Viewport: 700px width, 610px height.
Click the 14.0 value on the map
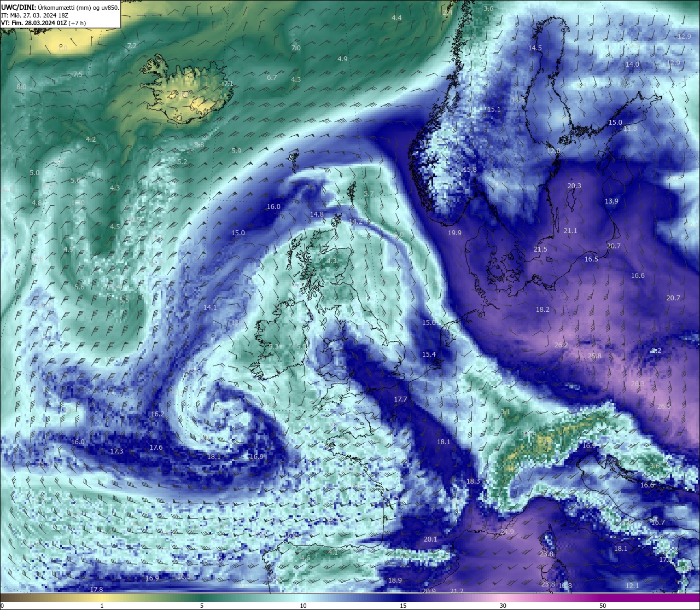tap(632, 65)
